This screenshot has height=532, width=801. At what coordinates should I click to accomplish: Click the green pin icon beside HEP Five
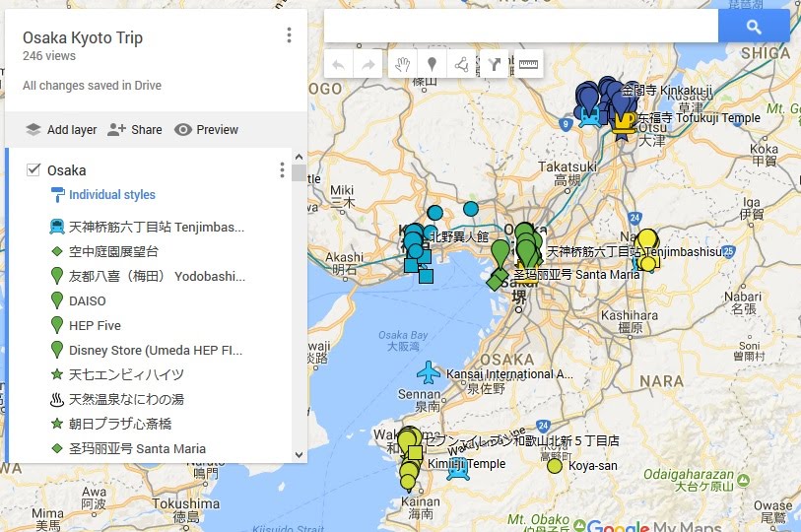tap(57, 325)
